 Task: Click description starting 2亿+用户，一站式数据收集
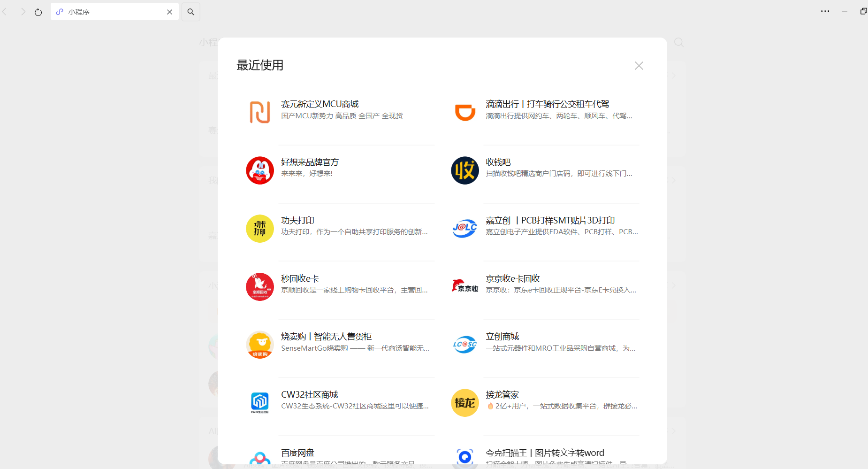tap(562, 406)
